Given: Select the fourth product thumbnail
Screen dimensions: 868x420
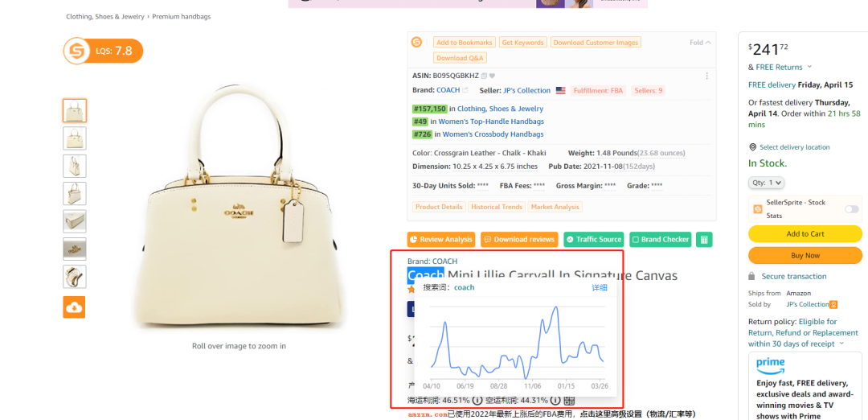Looking at the screenshot, I should 74,194.
